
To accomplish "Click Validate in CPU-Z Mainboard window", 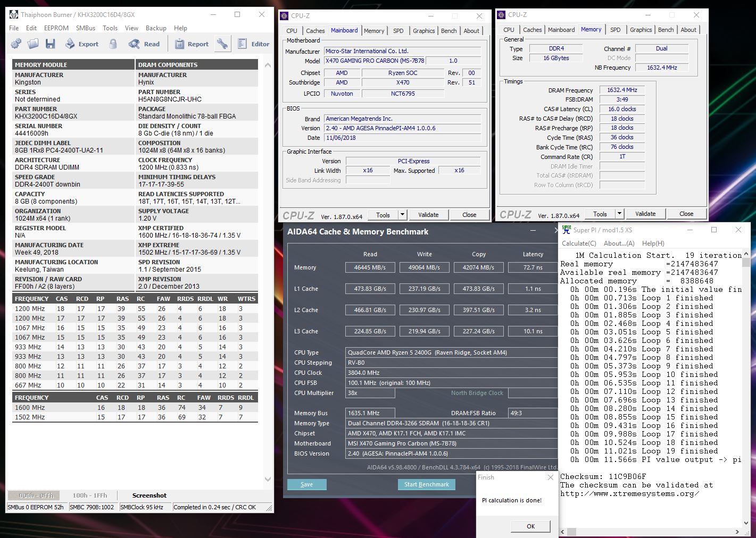I will (x=428, y=215).
